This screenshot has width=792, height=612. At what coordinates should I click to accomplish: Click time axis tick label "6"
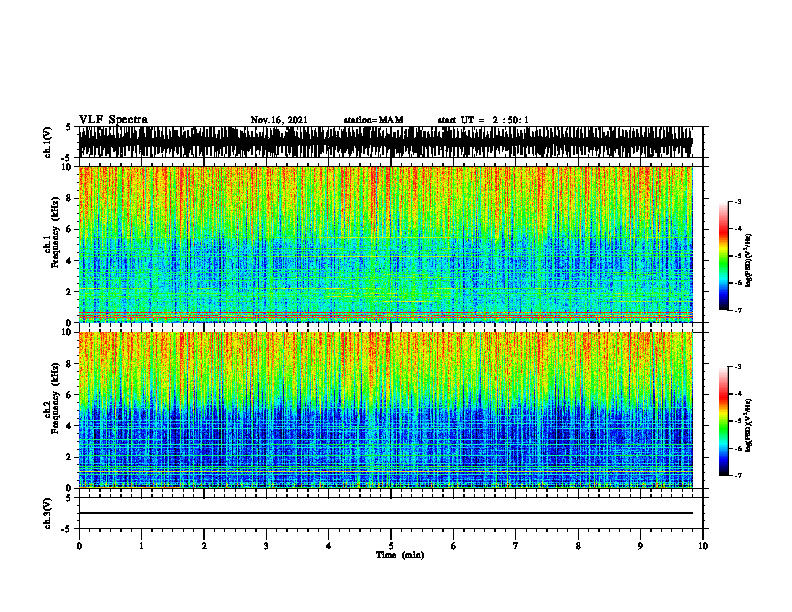click(x=454, y=546)
